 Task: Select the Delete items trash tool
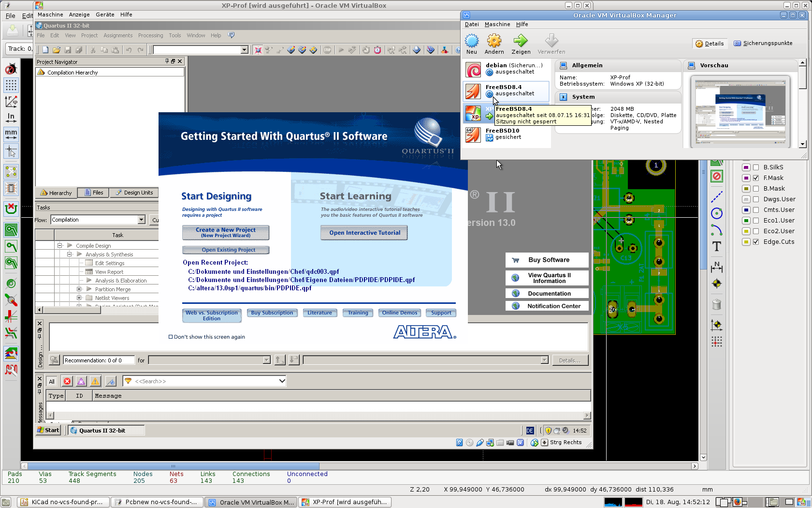pyautogui.click(x=717, y=304)
